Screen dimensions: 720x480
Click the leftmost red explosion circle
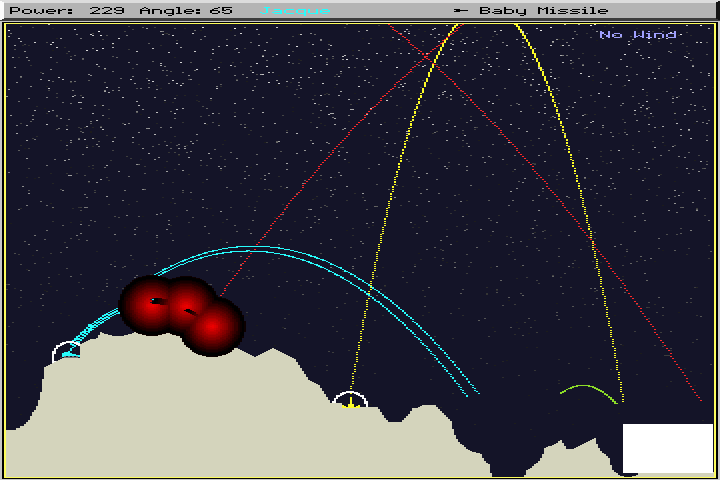(x=148, y=304)
